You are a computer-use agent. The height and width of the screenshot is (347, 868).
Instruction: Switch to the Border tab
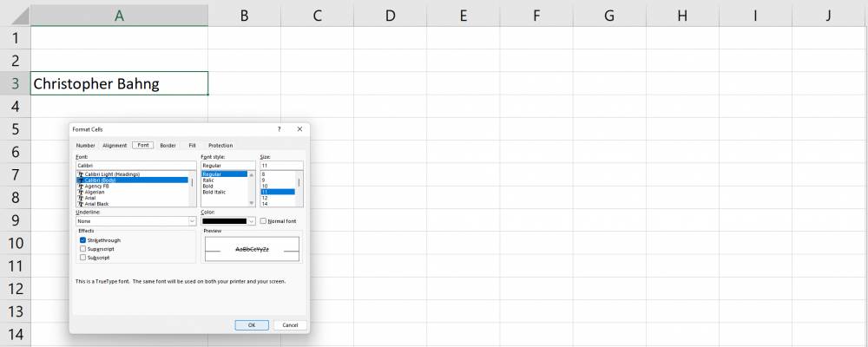pyautogui.click(x=168, y=146)
